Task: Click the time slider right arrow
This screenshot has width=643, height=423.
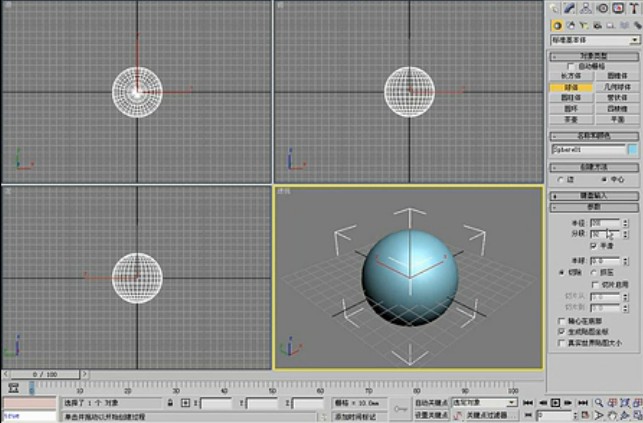Action: pos(85,374)
